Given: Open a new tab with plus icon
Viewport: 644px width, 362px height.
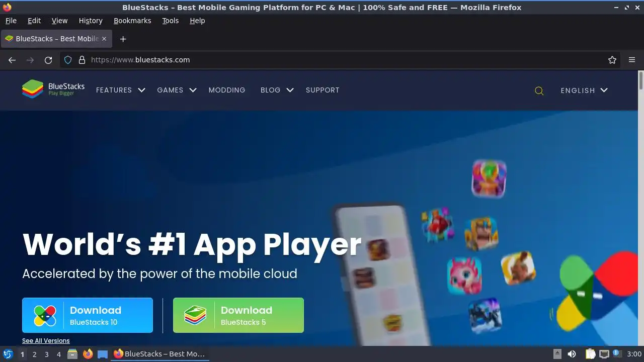Looking at the screenshot, I should [x=123, y=39].
